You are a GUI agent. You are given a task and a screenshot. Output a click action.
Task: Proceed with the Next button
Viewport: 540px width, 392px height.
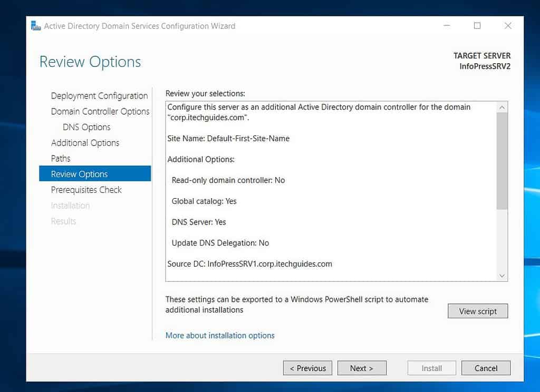tap(362, 368)
